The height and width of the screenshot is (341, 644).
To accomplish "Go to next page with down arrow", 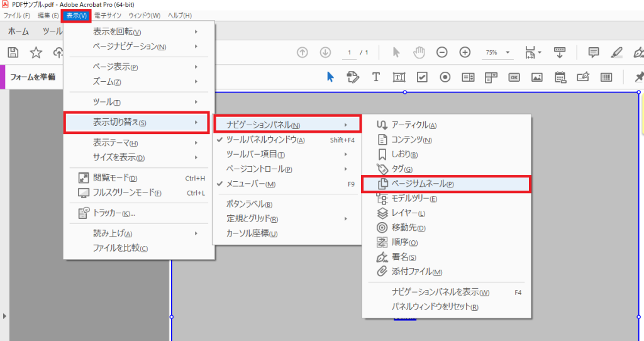I will click(x=325, y=53).
